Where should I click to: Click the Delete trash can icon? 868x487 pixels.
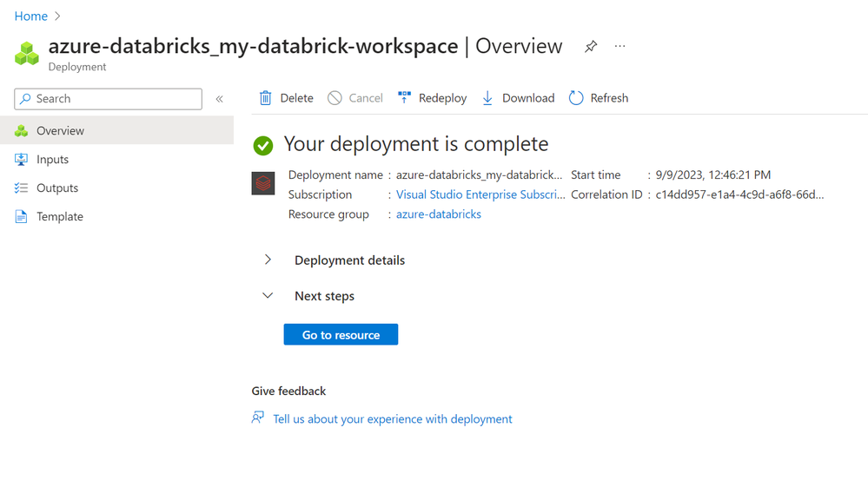coord(266,98)
